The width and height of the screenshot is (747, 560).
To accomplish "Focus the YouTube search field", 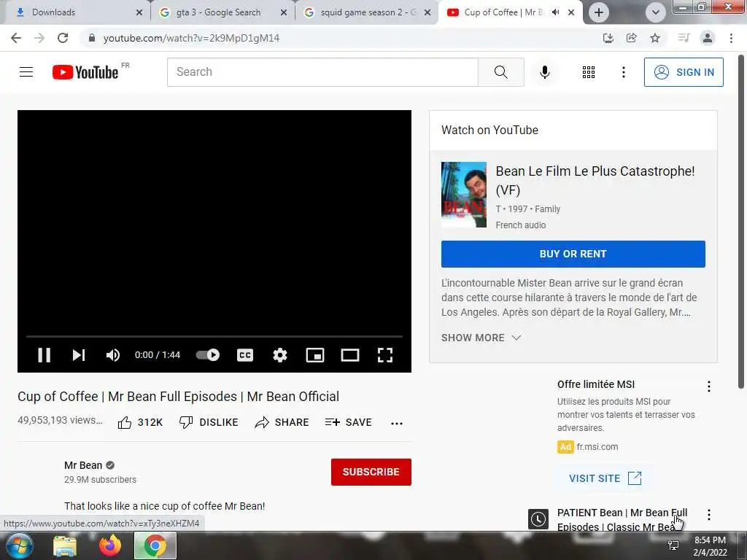I will pyautogui.click(x=322, y=72).
